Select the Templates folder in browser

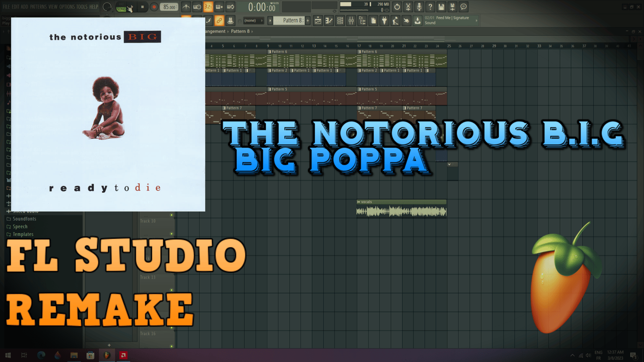(x=23, y=234)
